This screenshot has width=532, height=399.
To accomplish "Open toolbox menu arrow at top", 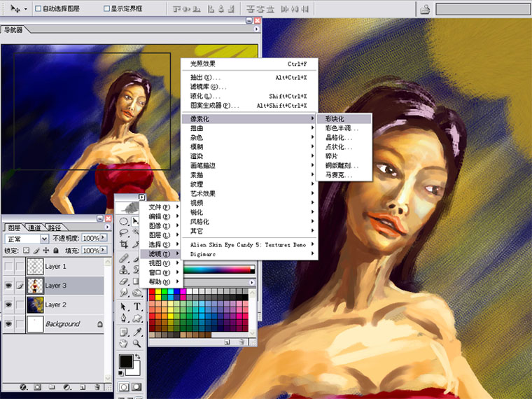I will pyautogui.click(x=141, y=197).
